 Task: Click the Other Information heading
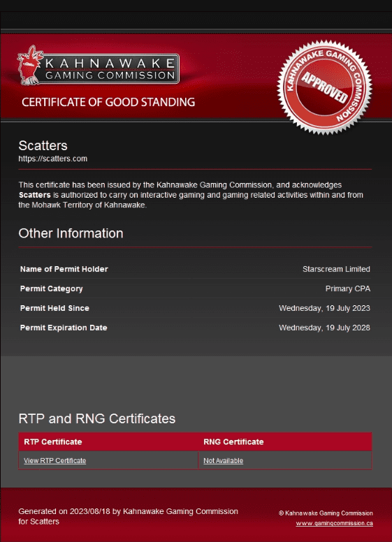(x=71, y=233)
